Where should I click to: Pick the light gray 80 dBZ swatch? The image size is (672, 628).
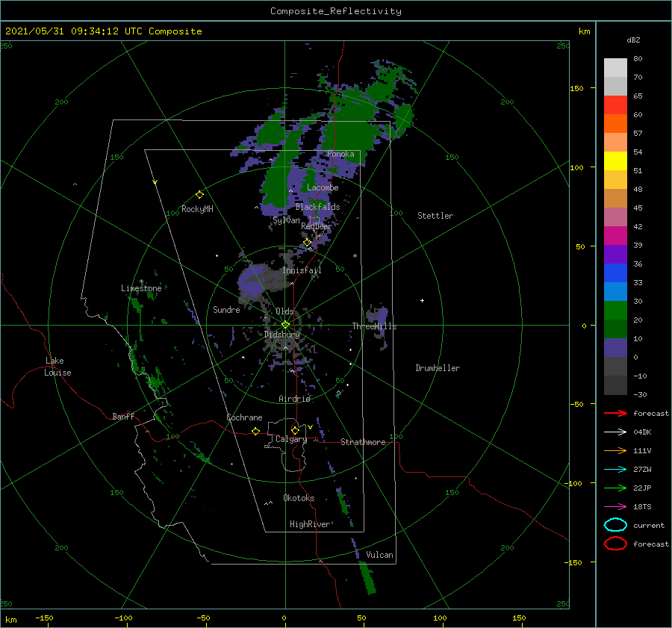(x=615, y=68)
